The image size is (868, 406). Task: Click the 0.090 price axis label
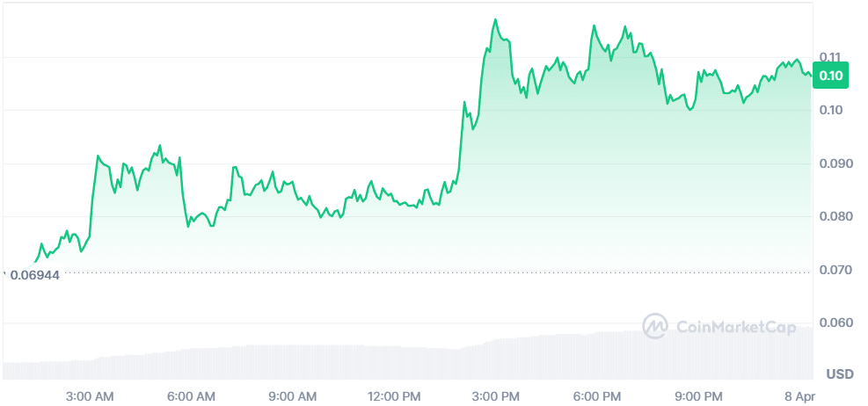[x=835, y=163]
